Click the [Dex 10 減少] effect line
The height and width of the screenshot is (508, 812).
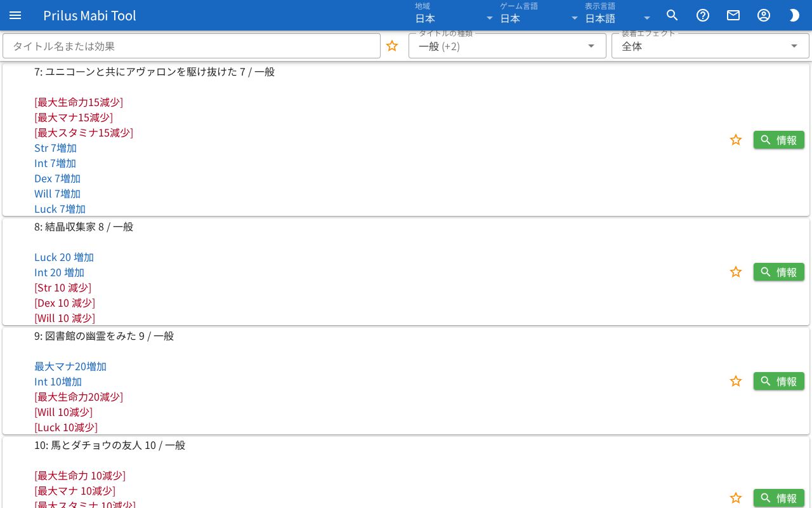(x=65, y=303)
